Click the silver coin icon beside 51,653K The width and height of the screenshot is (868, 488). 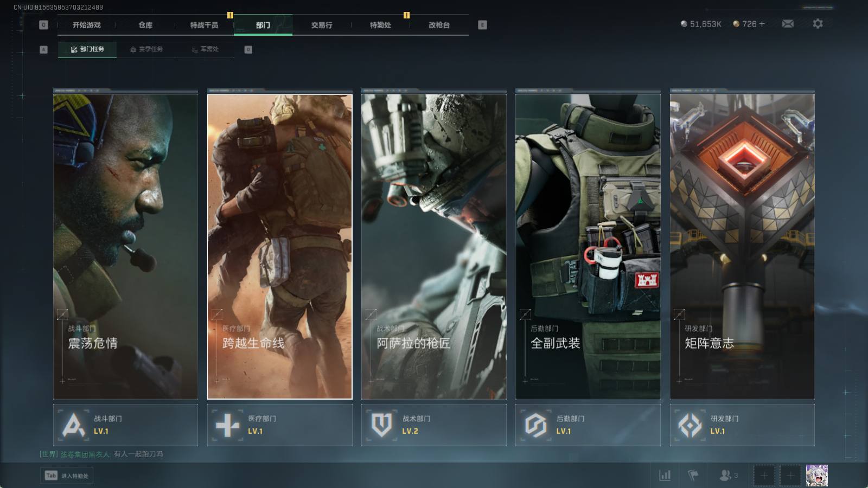pyautogui.click(x=684, y=24)
